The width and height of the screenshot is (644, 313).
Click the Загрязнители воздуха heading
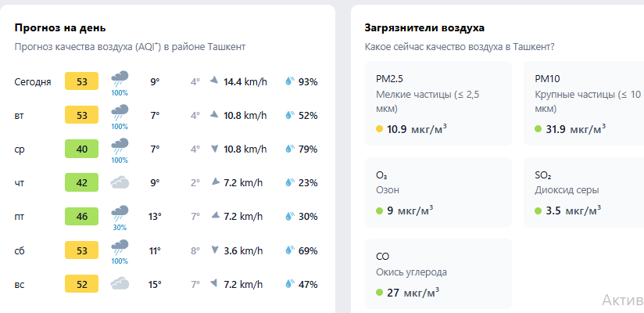coord(424,27)
